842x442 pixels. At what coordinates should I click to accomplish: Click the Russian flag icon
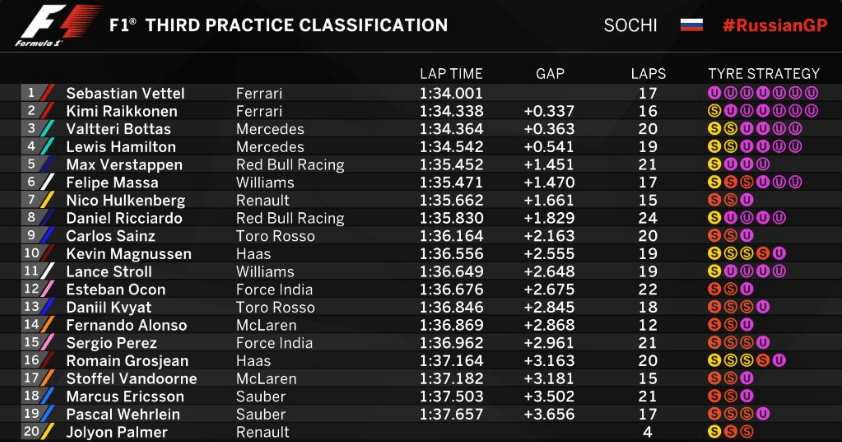point(691,25)
